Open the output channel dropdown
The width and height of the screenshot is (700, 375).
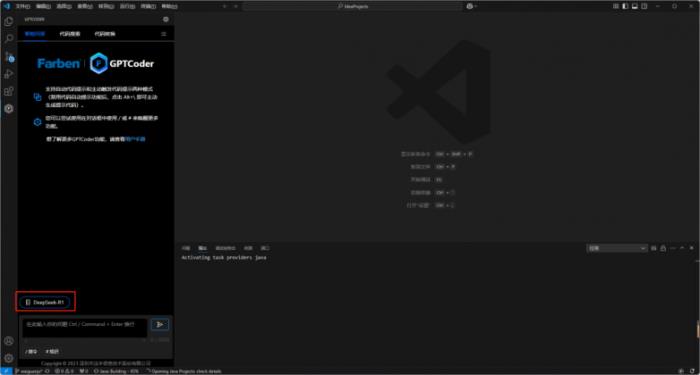pyautogui.click(x=617, y=248)
